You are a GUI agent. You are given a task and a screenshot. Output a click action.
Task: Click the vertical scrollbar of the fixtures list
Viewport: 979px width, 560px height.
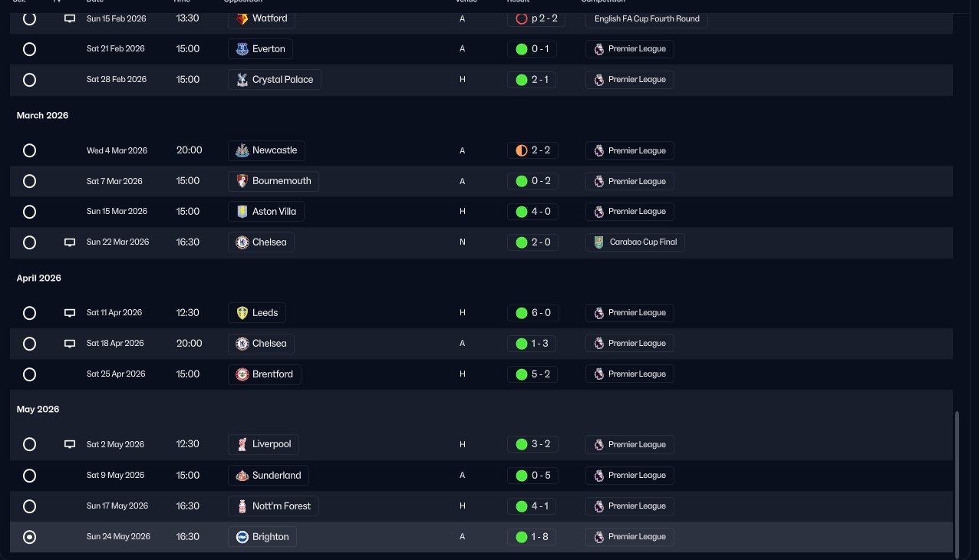(x=957, y=483)
